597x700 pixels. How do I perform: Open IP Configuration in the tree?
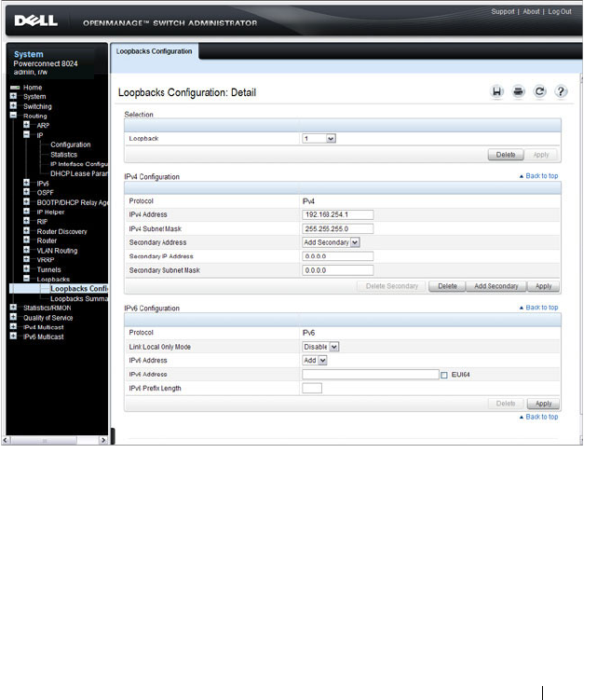[71, 144]
